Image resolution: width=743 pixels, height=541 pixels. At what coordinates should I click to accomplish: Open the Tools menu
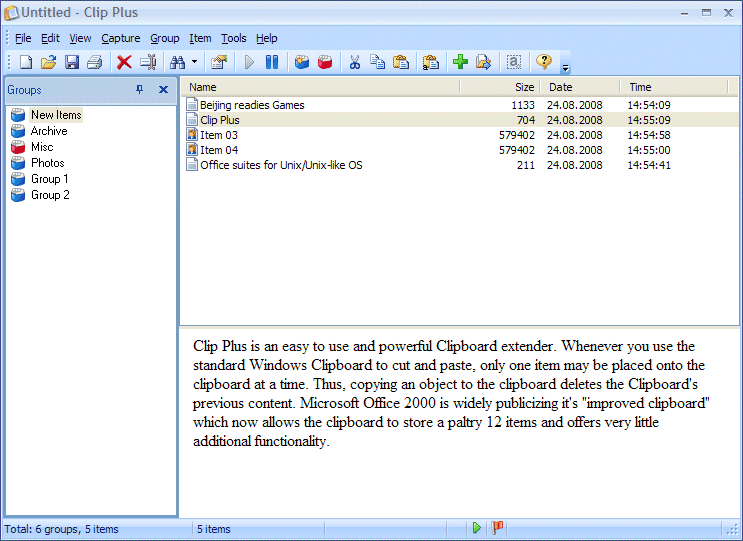pos(234,38)
